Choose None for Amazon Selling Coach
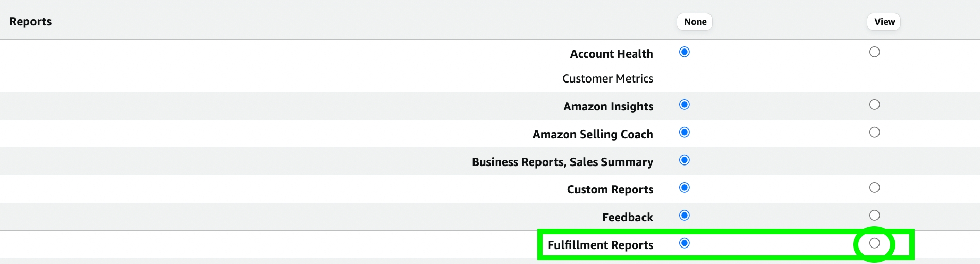 pyautogui.click(x=684, y=133)
